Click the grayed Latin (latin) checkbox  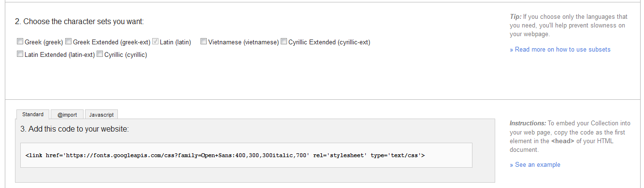(x=155, y=41)
